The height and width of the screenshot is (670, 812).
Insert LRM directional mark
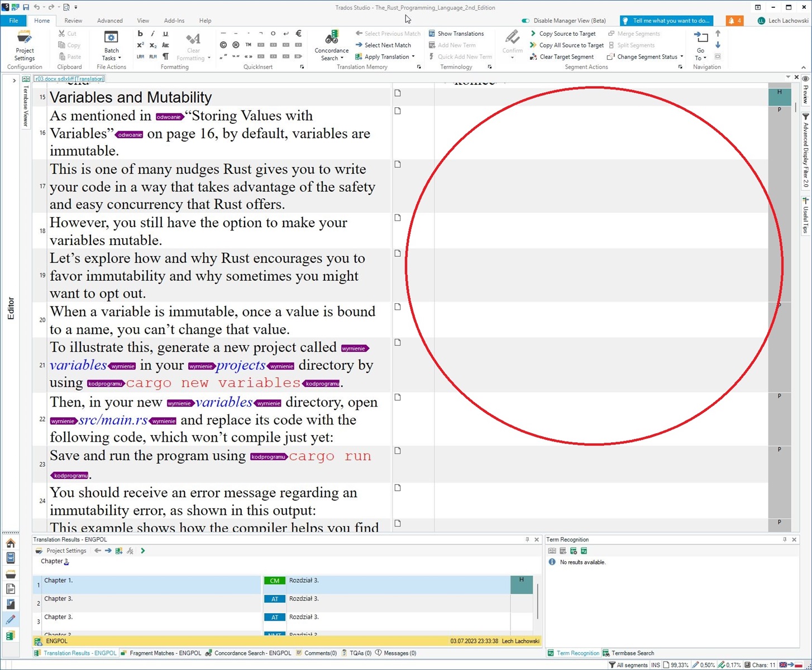coord(140,56)
